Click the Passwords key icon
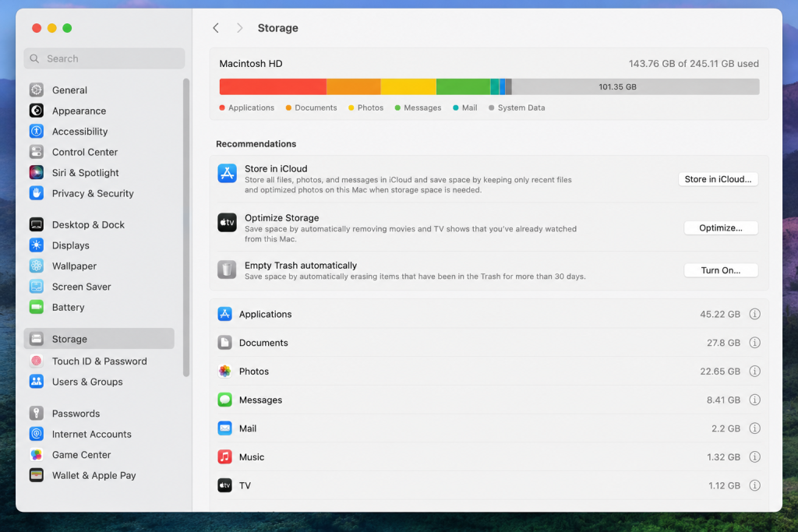This screenshot has height=532, width=798. tap(36, 413)
